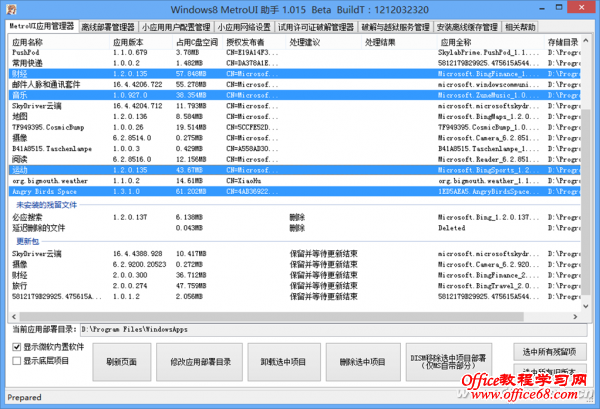Viewport: 600px width, 409px height.
Task: Select the 运动 app row
Action: [x=295, y=170]
